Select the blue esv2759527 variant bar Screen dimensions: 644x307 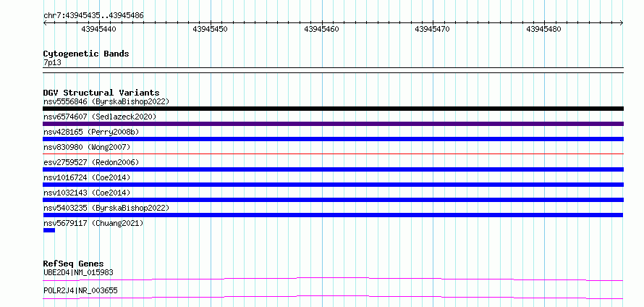pyautogui.click(x=333, y=169)
